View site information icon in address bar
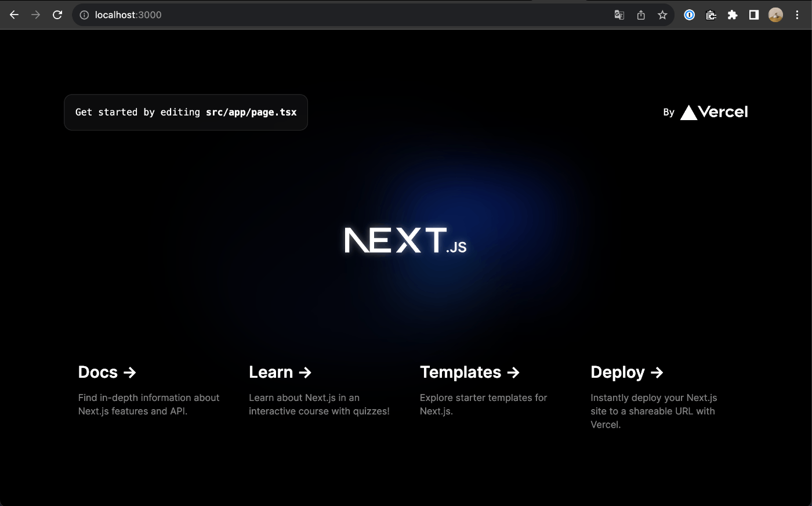The width and height of the screenshot is (812, 506). click(x=84, y=15)
